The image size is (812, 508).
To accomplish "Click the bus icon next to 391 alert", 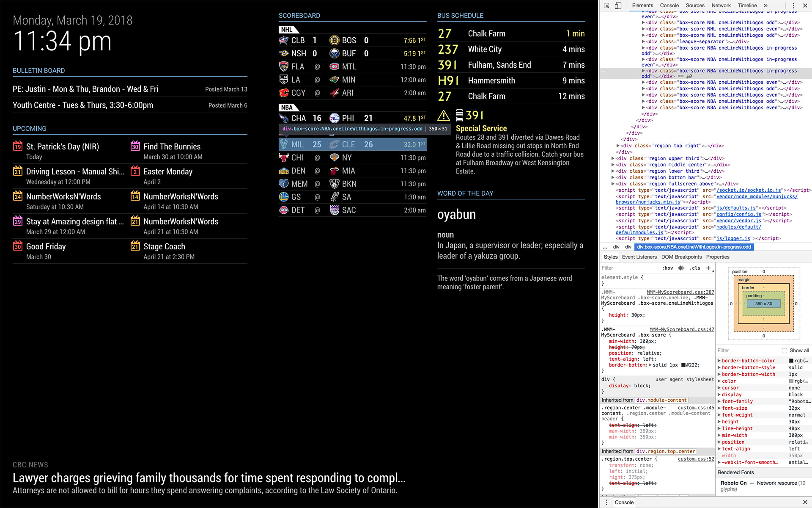I will (459, 115).
